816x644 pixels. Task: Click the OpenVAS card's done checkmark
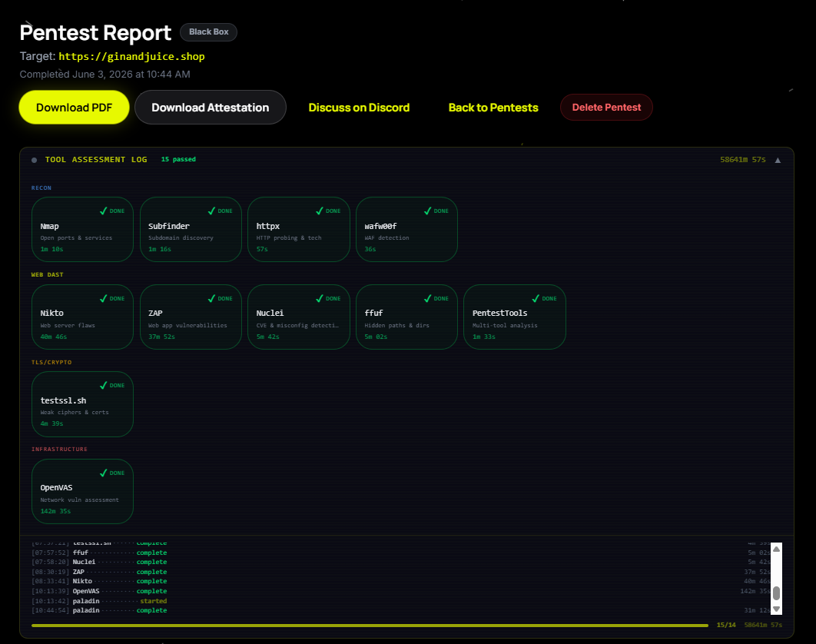103,473
